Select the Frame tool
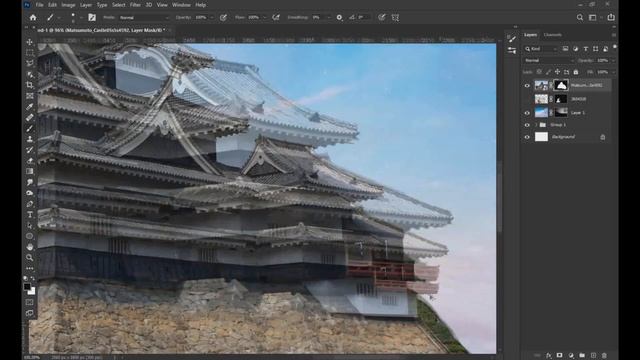 click(x=30, y=96)
